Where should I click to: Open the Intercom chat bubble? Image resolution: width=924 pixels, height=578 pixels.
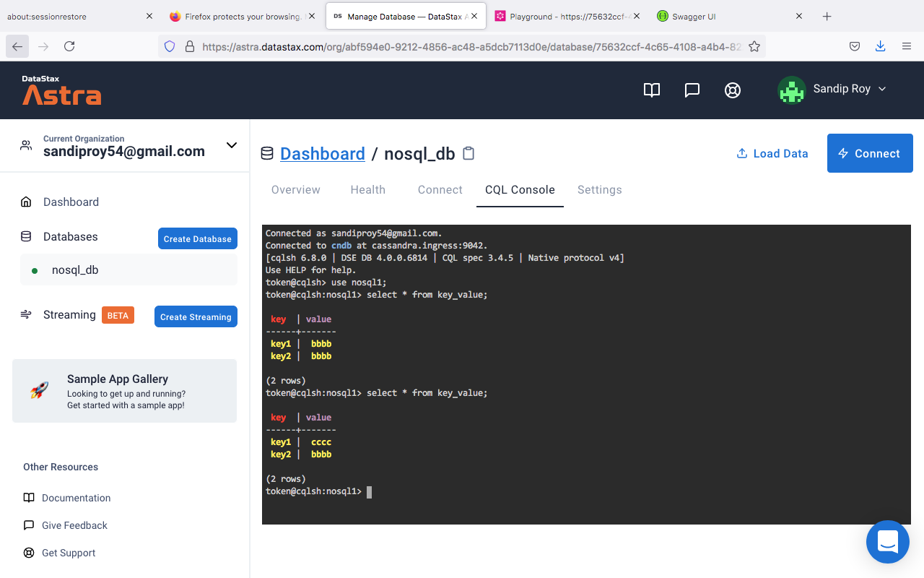pos(887,541)
